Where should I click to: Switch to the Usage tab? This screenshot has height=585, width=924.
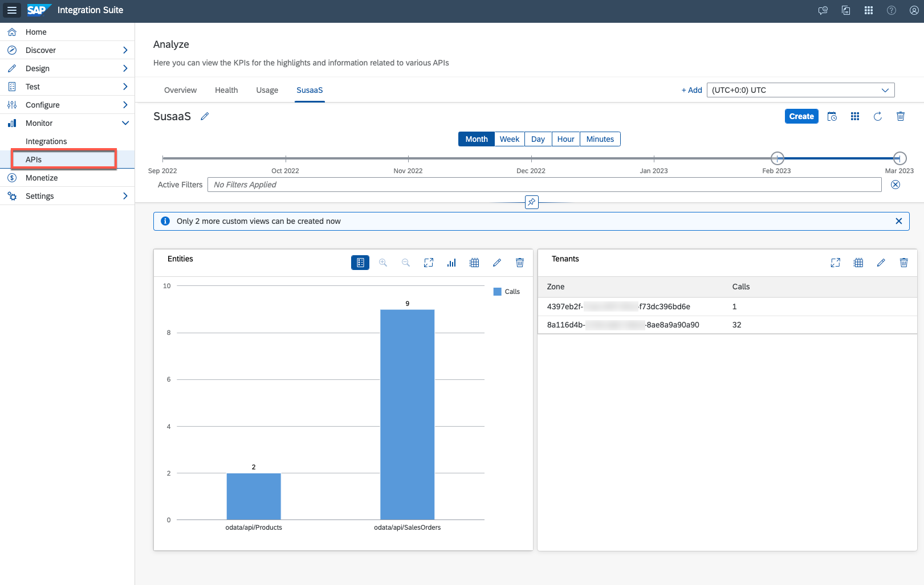click(267, 90)
